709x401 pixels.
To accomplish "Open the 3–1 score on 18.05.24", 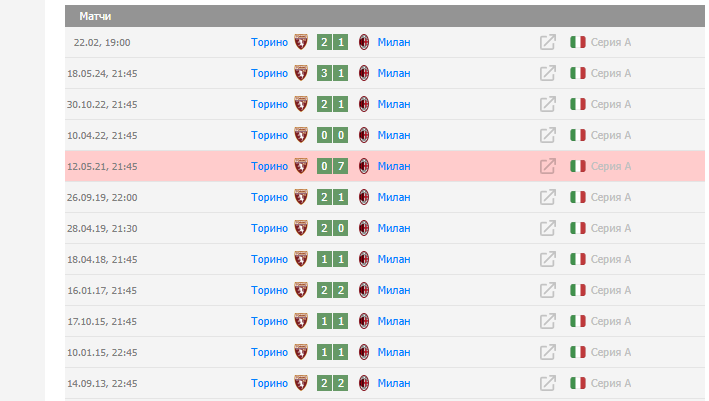I will coord(333,73).
